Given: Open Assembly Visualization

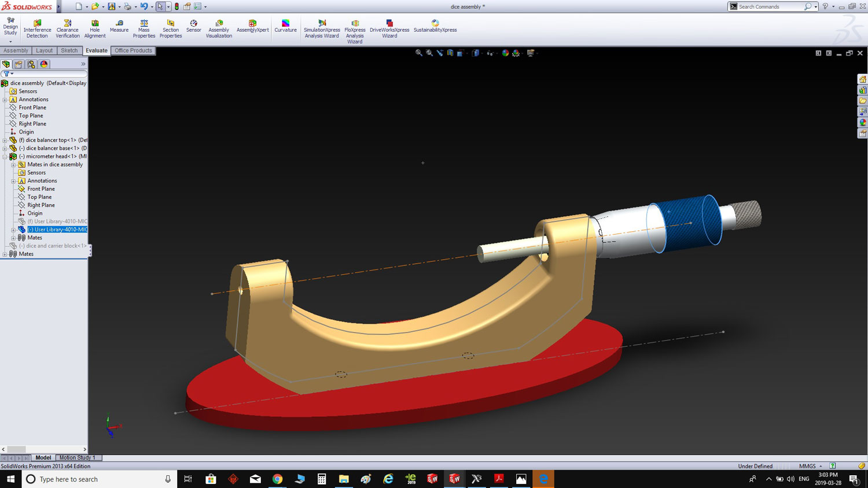Looking at the screenshot, I should pyautogui.click(x=219, y=29).
